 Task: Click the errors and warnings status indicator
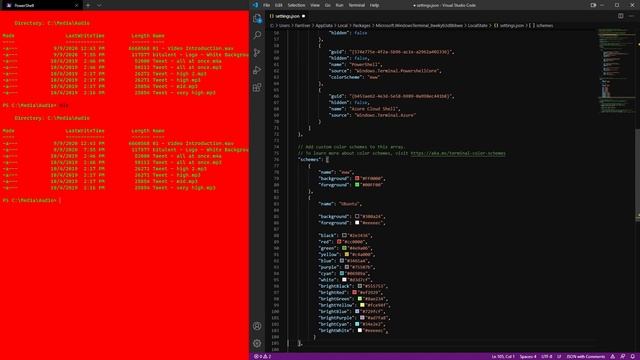[262, 356]
